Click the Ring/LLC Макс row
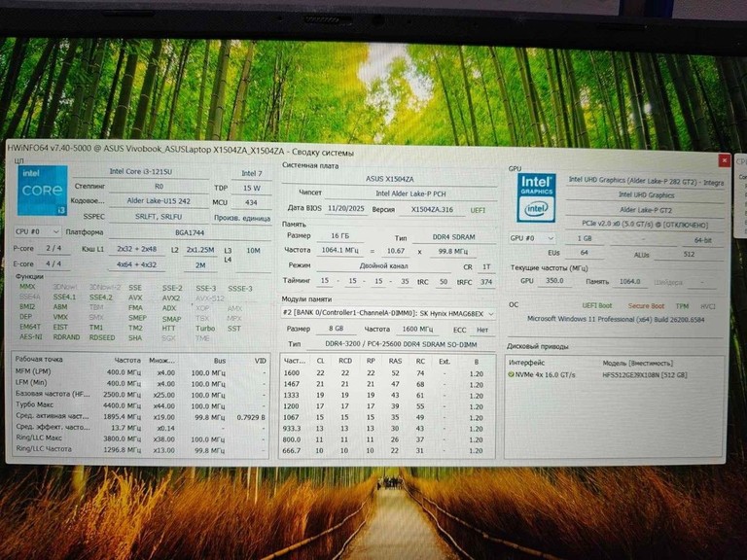This screenshot has height=560, width=747. click(140, 438)
